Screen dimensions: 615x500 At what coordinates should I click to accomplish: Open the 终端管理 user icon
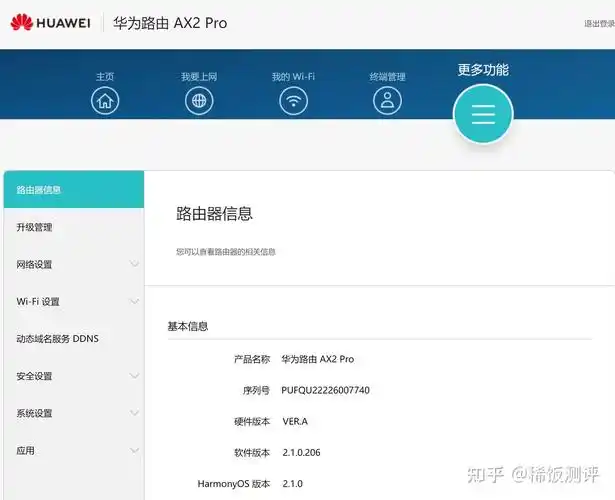(387, 101)
